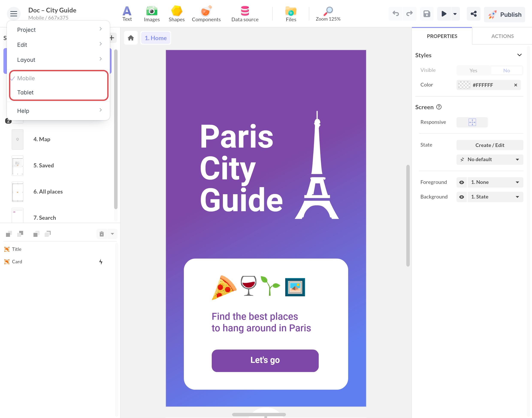532x418 pixels.
Task: Open the Background 1. State dropdown
Action: pos(495,197)
